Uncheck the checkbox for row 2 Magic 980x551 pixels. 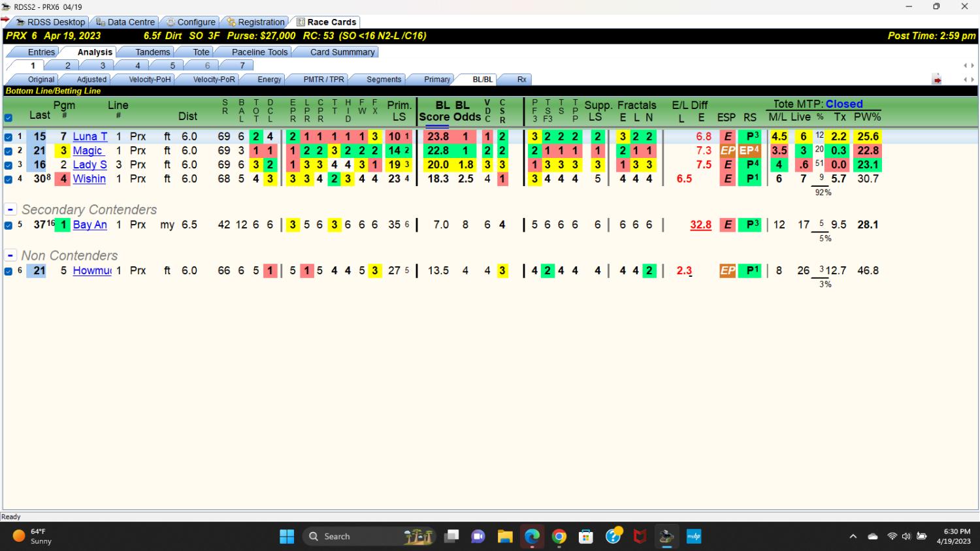click(x=8, y=151)
